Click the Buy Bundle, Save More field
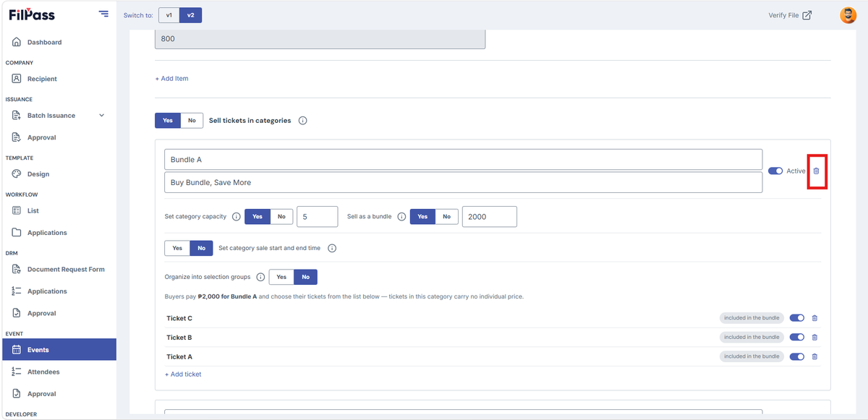 (463, 182)
